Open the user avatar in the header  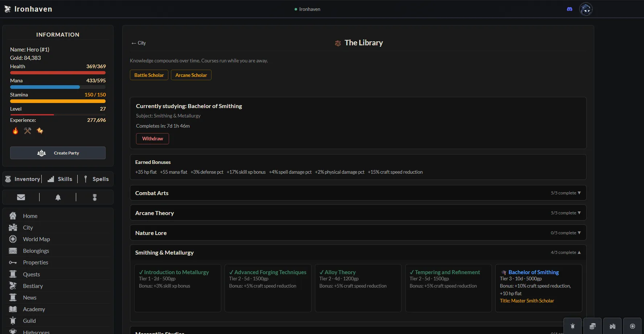[x=586, y=9]
